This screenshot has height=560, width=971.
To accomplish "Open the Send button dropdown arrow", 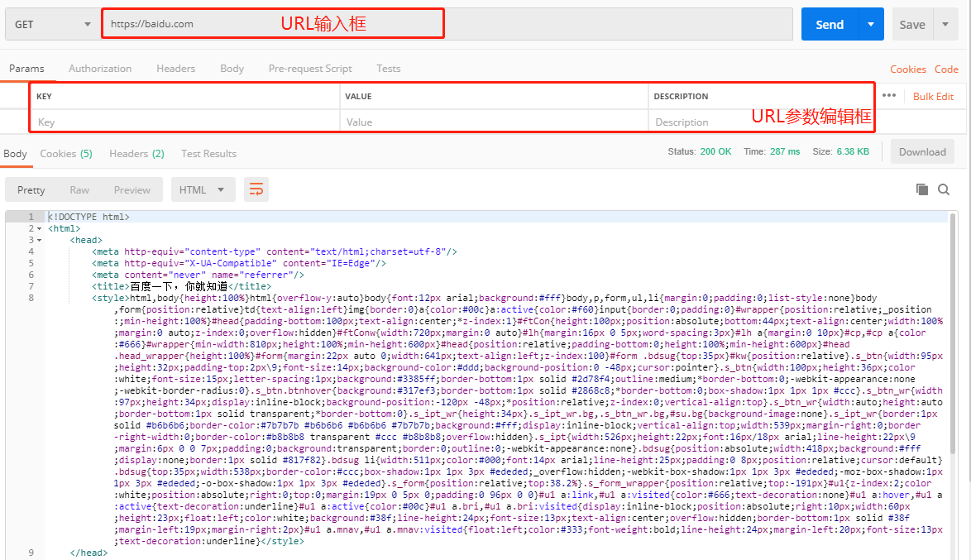I will [x=869, y=24].
